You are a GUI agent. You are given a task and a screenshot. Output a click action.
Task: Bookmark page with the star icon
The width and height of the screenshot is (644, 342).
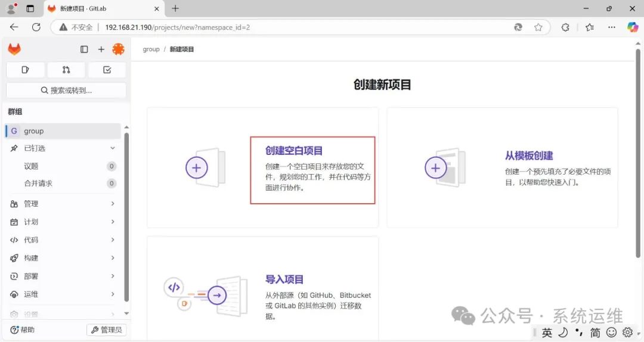[x=538, y=27]
